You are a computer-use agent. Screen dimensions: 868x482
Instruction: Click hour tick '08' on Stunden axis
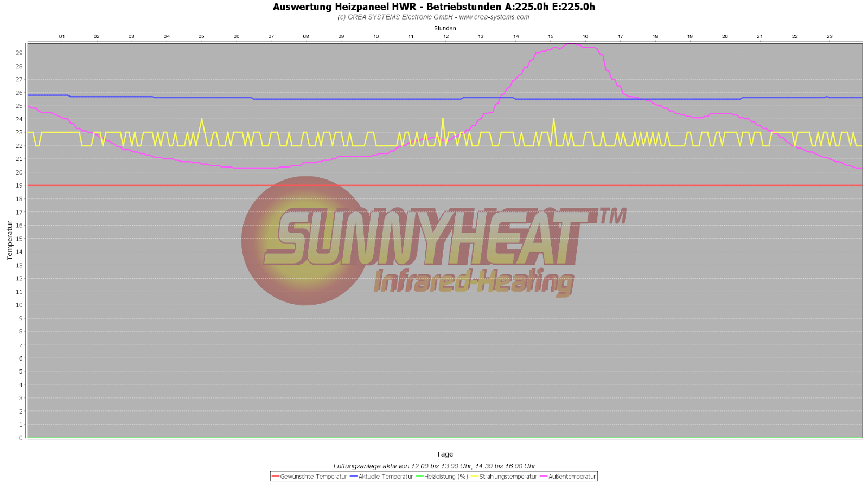(x=306, y=36)
